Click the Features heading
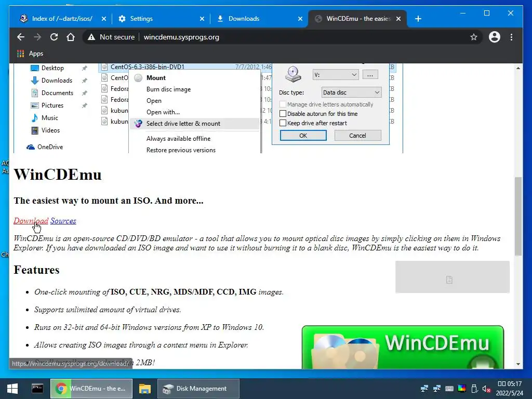Image resolution: width=532 pixels, height=399 pixels. point(37,270)
